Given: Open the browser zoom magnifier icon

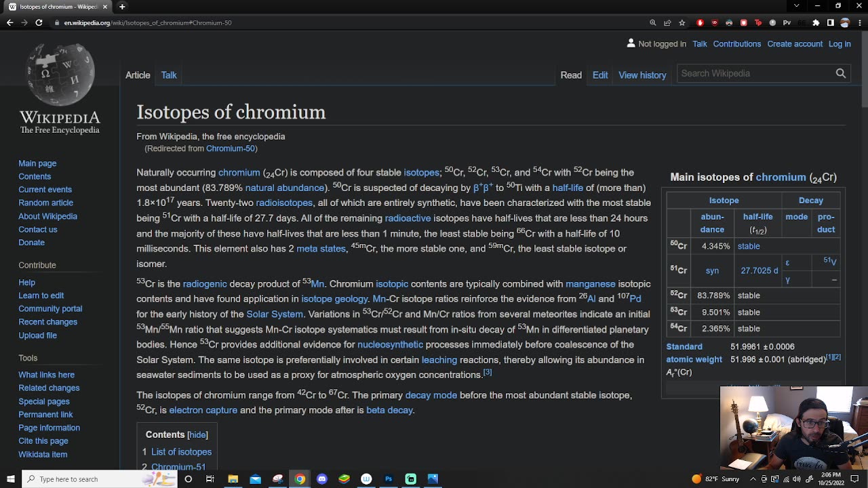Looking at the screenshot, I should click(x=653, y=22).
